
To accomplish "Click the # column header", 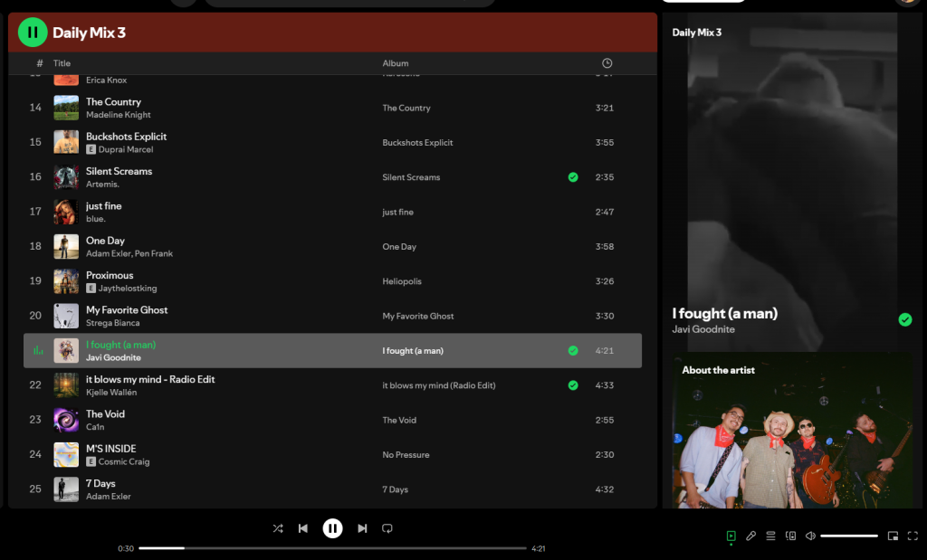I will click(40, 63).
